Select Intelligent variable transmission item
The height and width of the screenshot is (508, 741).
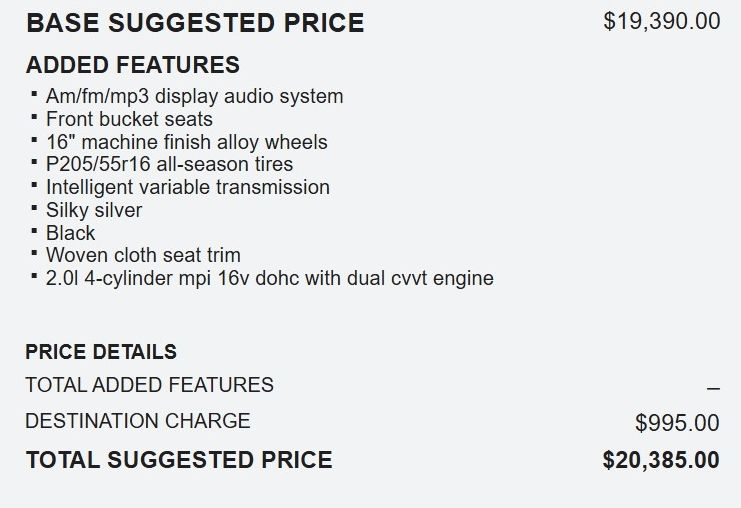(x=187, y=187)
